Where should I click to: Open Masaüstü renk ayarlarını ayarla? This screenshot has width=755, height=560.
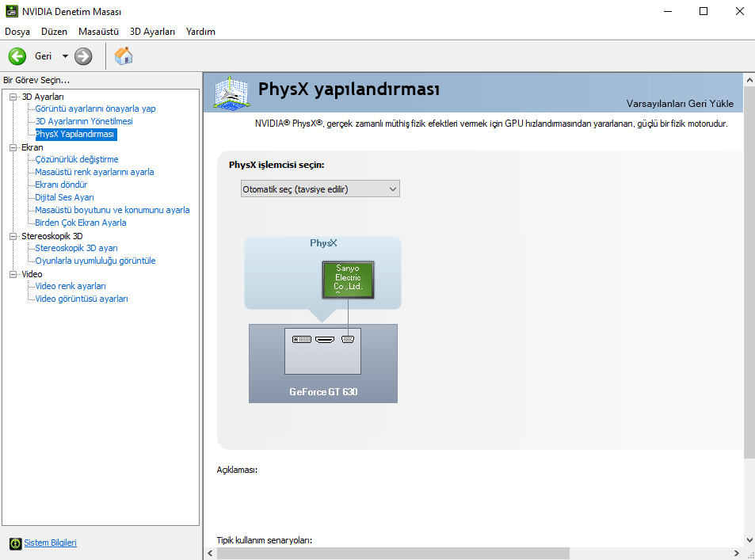coord(94,172)
